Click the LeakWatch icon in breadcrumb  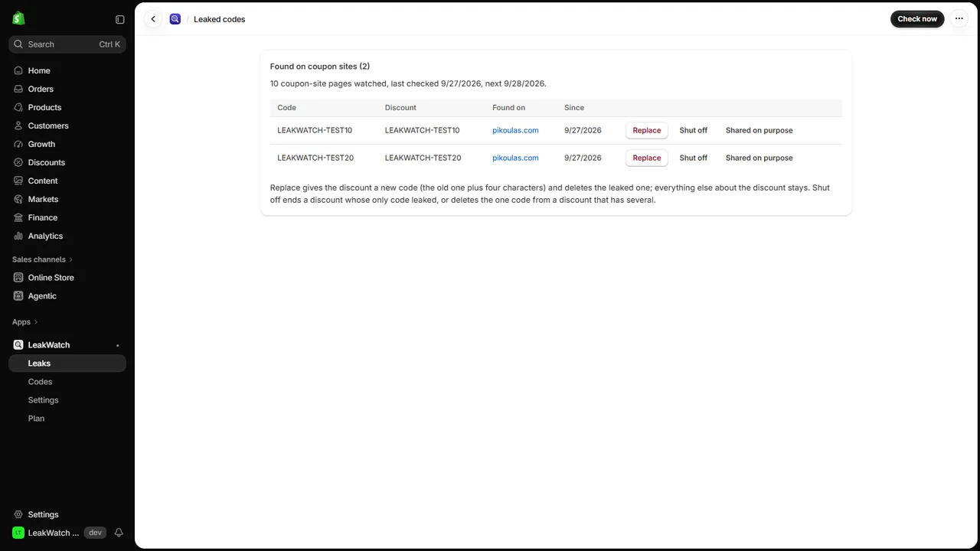coord(175,19)
